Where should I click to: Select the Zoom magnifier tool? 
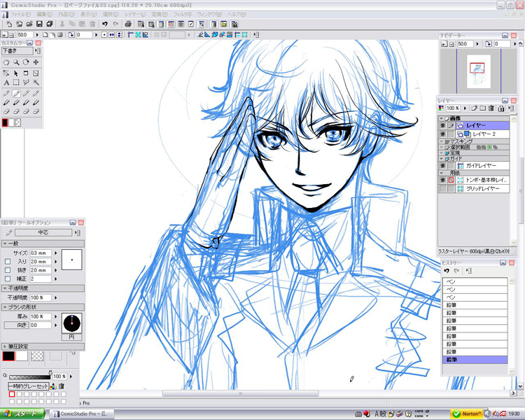(x=16, y=62)
